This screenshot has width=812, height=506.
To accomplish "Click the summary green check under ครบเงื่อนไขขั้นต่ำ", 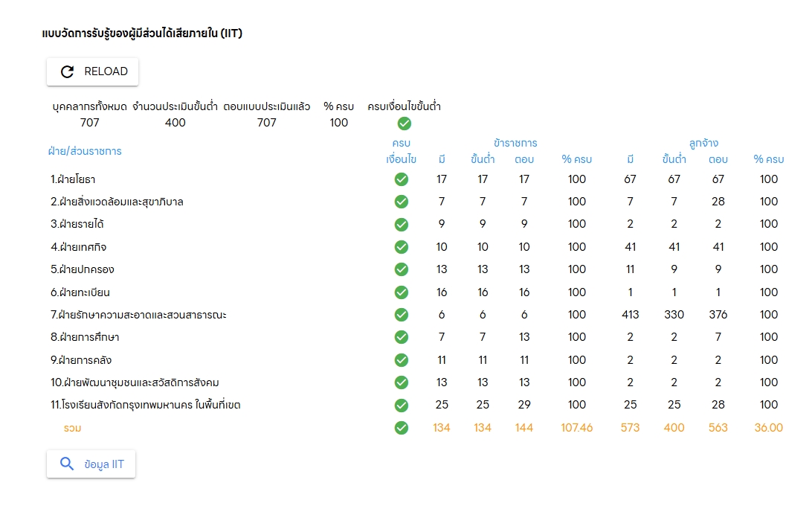I will point(404,124).
